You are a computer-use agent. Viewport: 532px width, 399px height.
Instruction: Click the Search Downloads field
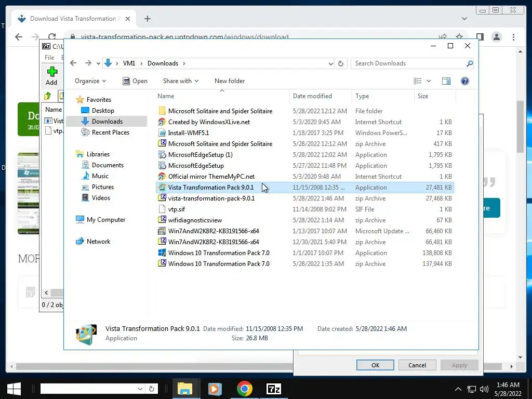409,63
